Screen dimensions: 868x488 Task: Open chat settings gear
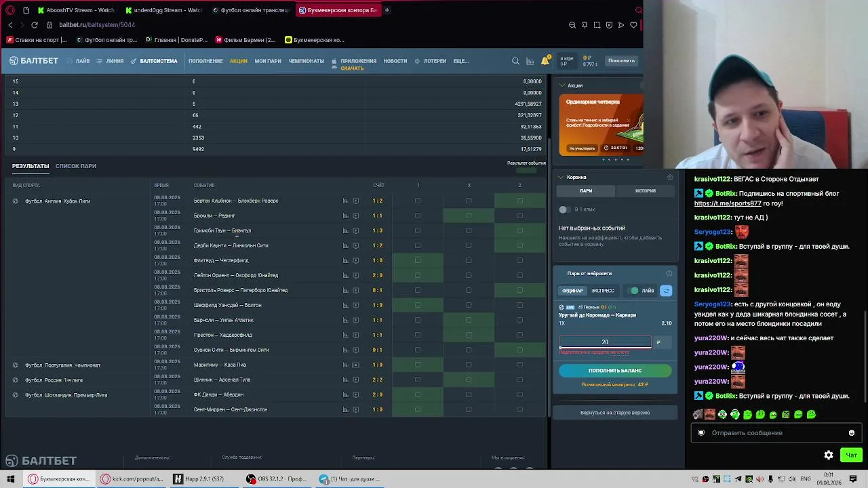pos(829,455)
